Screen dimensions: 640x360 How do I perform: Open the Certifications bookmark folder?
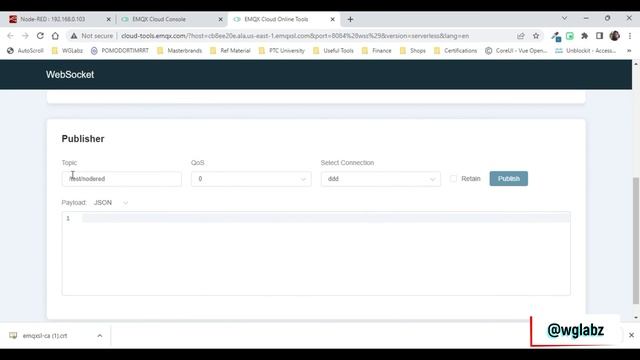456,51
